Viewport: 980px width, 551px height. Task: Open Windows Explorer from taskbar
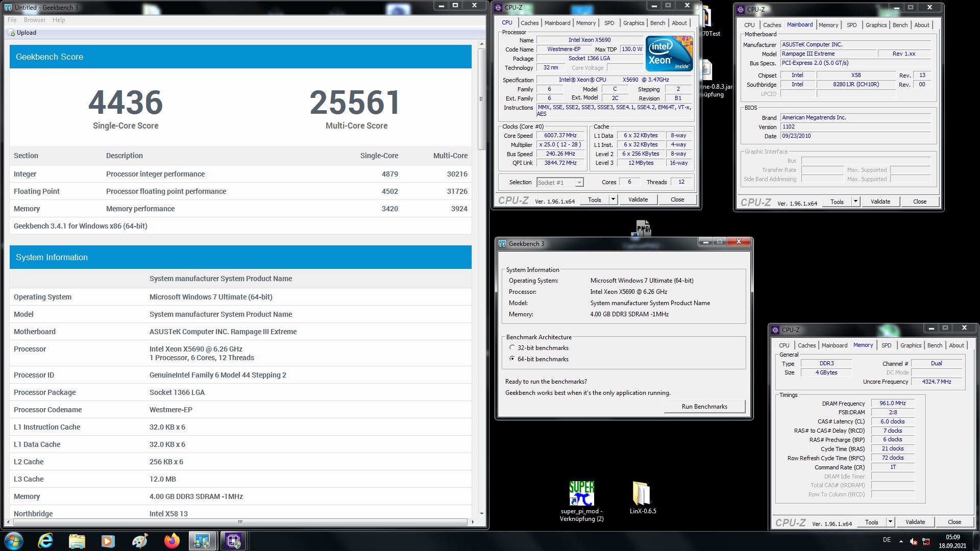tap(77, 541)
